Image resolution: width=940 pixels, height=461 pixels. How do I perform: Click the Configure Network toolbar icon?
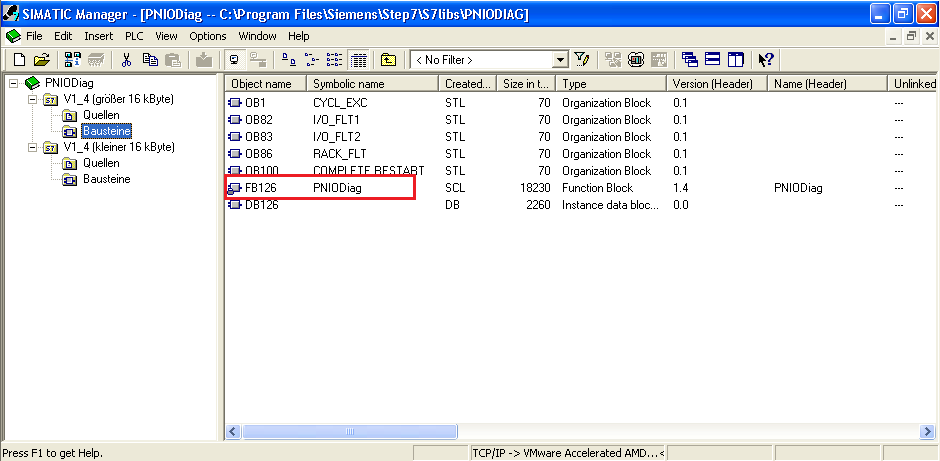pos(613,59)
